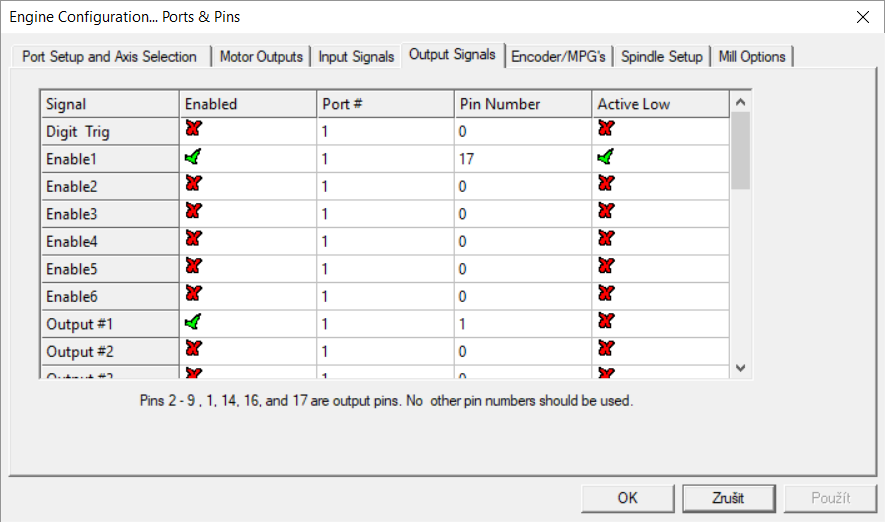Click the green Enabled checkmark for Enable1
The width and height of the screenshot is (885, 522).
(193, 157)
